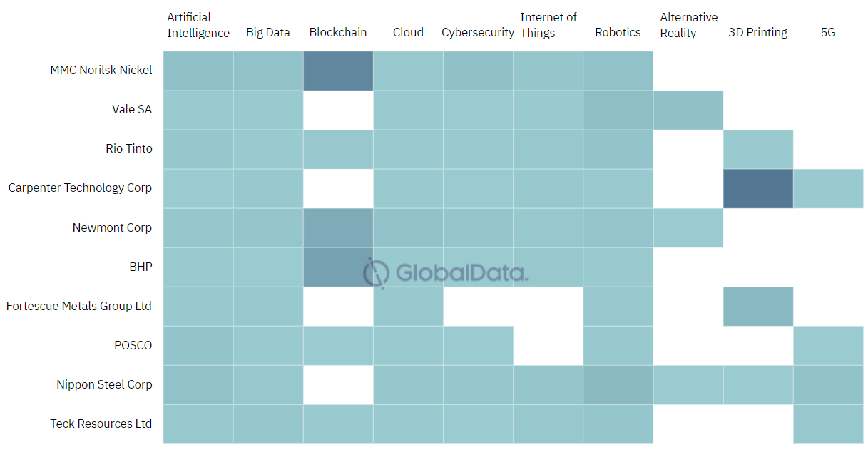Click the Newmont Corp Blockchain cell
868x462 pixels.
338,227
